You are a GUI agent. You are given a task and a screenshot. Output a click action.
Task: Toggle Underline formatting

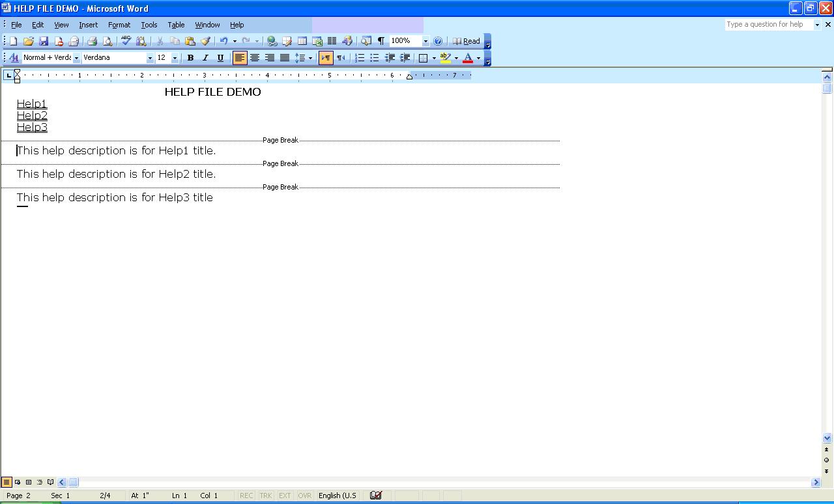pyautogui.click(x=220, y=58)
